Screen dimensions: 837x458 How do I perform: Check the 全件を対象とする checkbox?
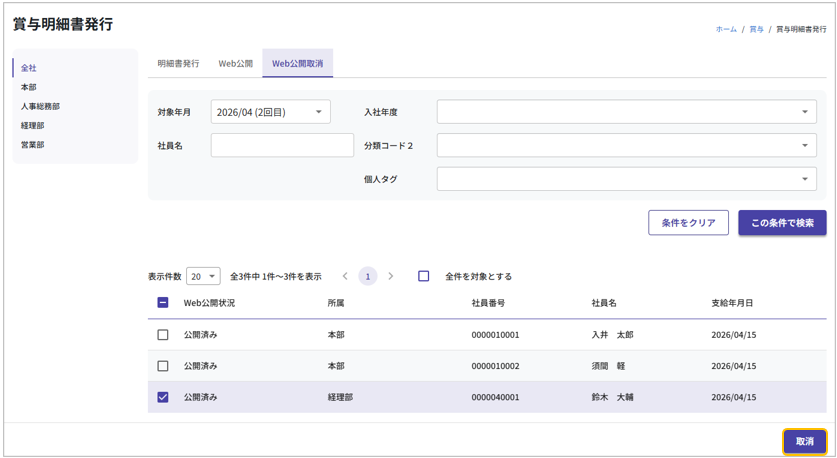pos(424,276)
